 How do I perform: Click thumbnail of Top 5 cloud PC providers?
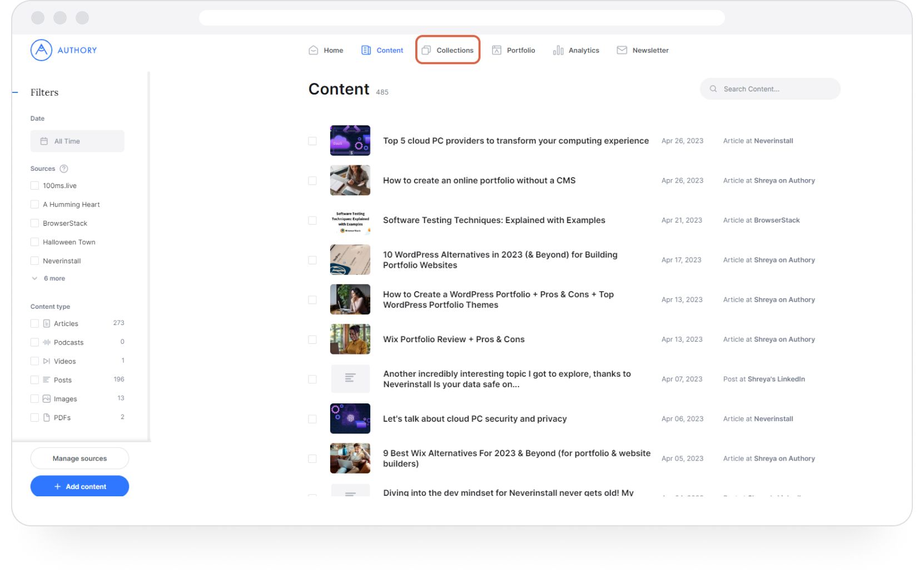pos(350,140)
